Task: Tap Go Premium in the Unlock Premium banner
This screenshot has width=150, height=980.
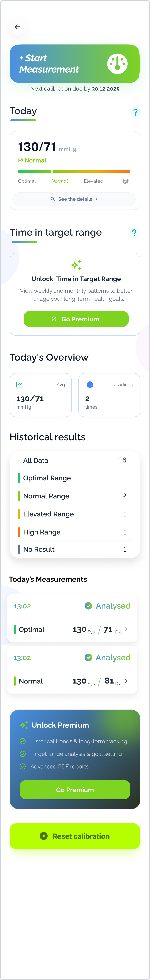Action: point(75,790)
